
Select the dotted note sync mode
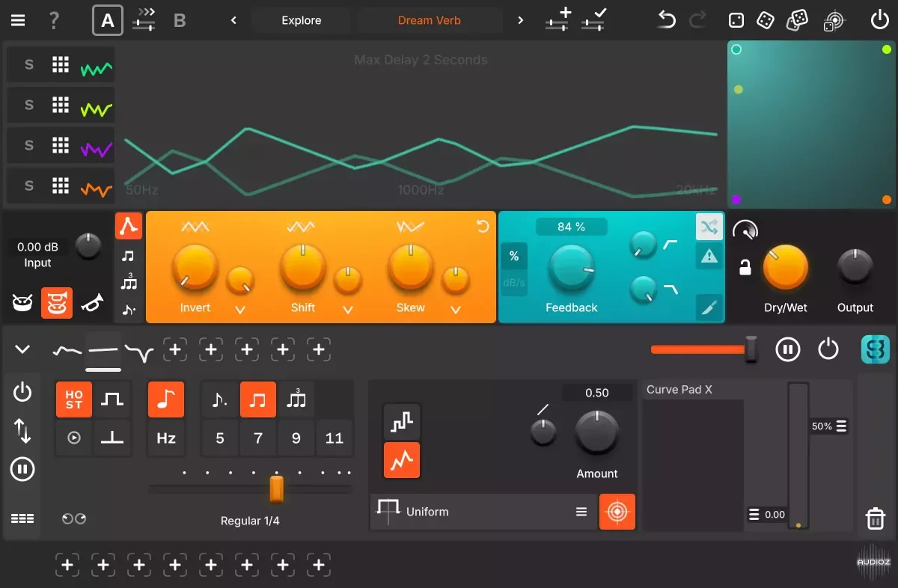click(129, 310)
